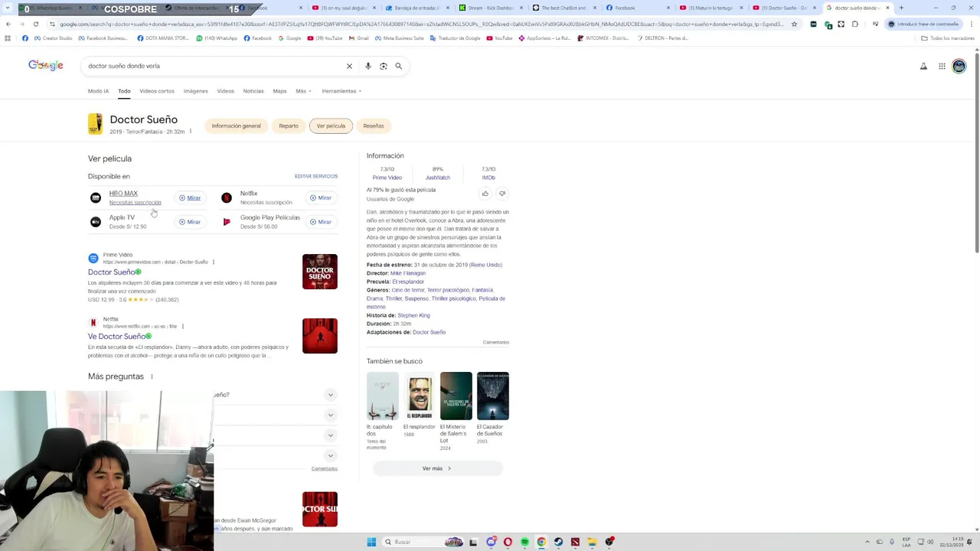
Task: Switch to the Imágenes tab
Action: point(195,91)
